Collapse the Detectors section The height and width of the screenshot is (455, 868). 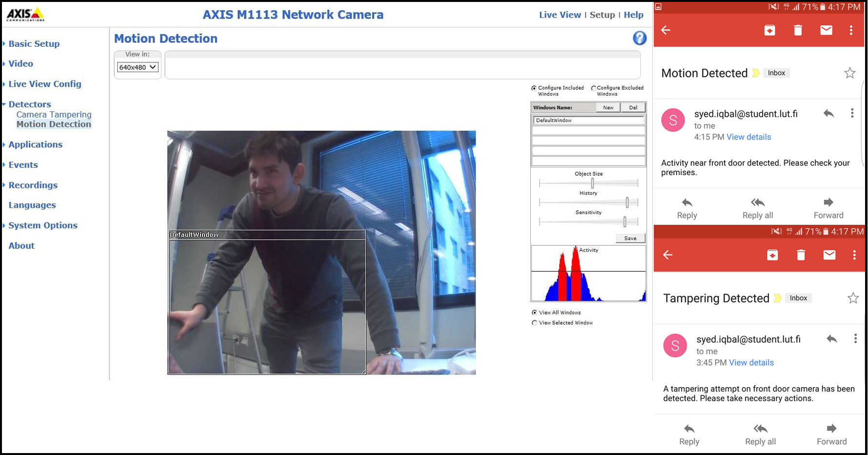click(x=29, y=104)
